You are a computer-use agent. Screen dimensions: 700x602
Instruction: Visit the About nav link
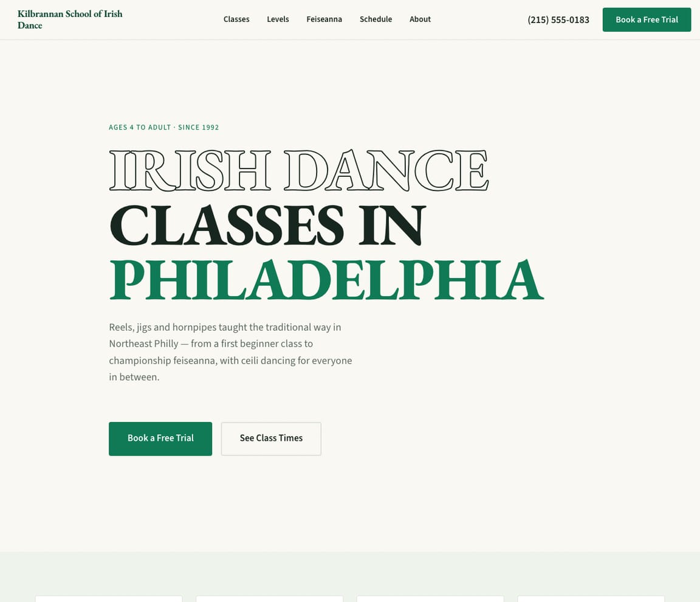(420, 19)
